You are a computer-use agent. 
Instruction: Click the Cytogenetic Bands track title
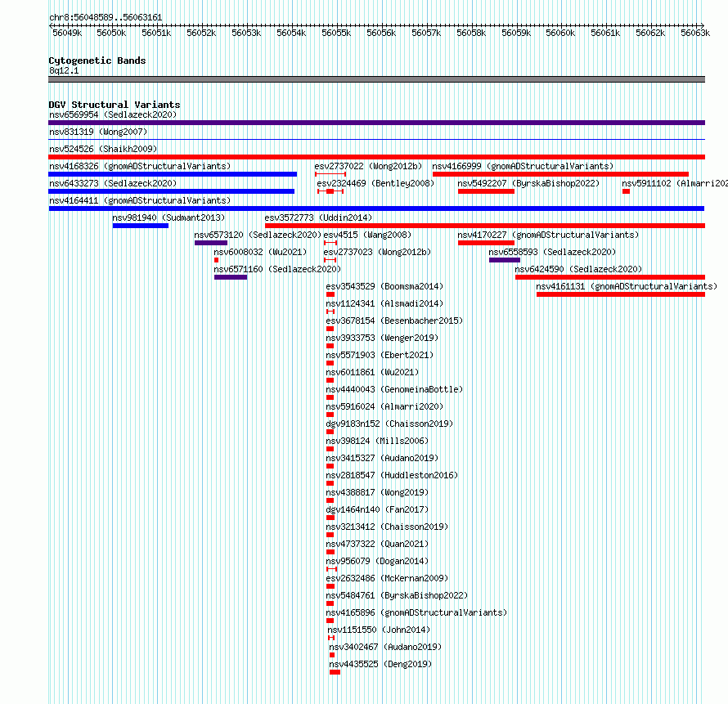pos(97,61)
